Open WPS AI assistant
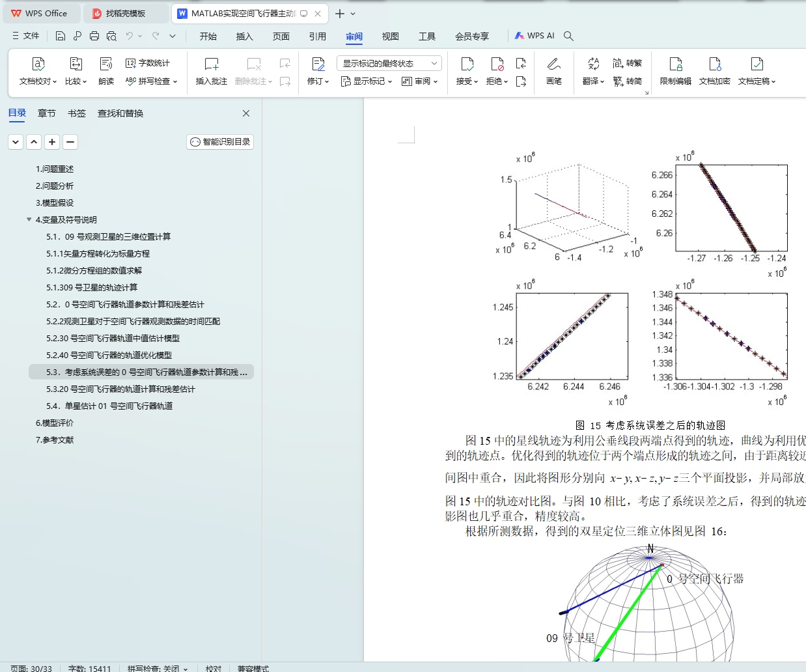The image size is (806, 672). (x=535, y=36)
